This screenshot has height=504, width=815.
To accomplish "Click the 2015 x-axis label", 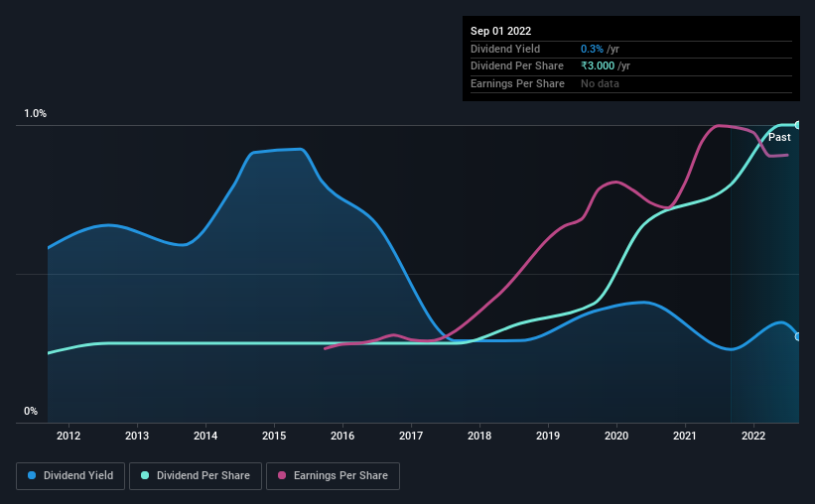I will pyautogui.click(x=274, y=436).
